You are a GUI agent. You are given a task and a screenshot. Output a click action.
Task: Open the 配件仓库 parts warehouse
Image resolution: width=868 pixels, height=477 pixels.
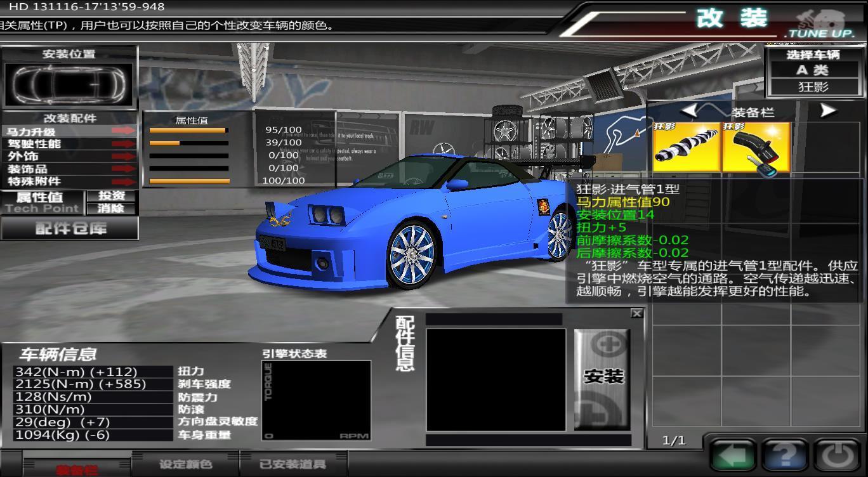click(70, 228)
